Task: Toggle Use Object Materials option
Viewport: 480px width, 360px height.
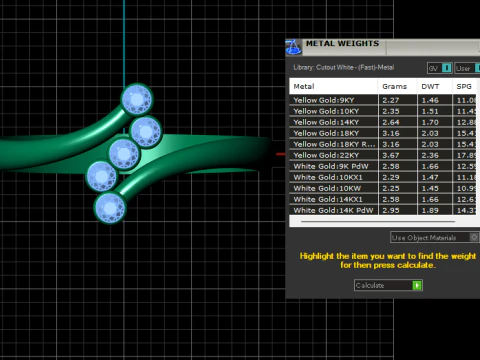Action: point(435,238)
